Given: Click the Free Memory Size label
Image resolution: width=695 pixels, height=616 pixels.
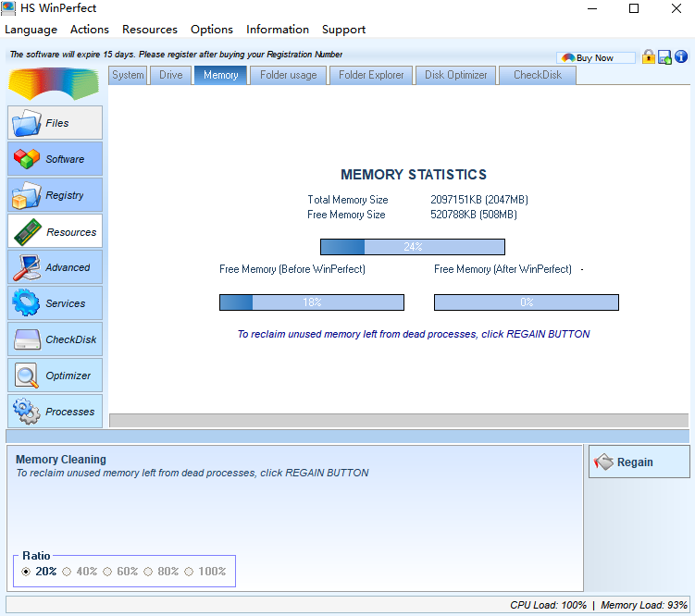Looking at the screenshot, I should click(x=346, y=215).
